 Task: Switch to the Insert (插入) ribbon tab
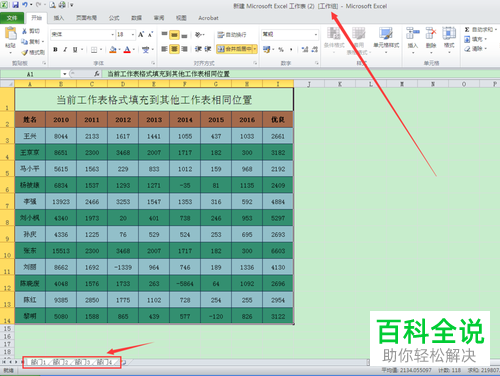(59, 18)
